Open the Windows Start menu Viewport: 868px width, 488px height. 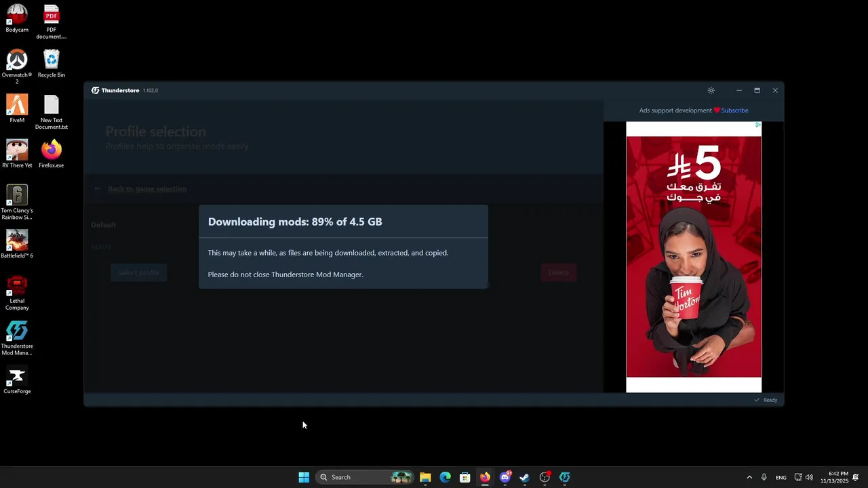pyautogui.click(x=304, y=477)
